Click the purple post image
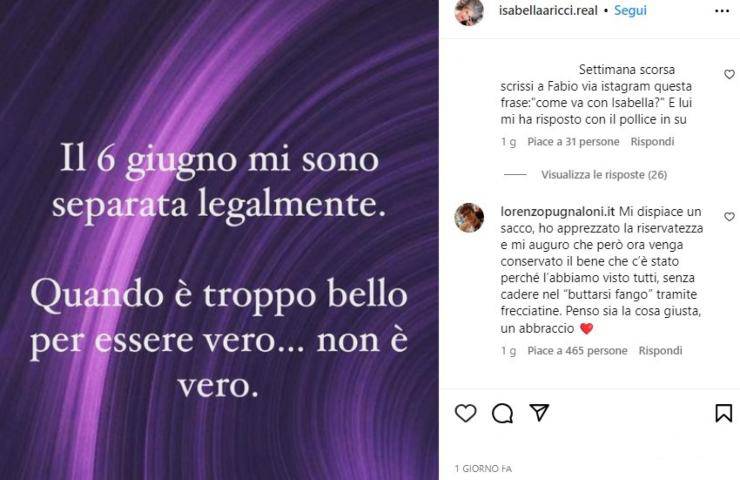 [x=219, y=240]
